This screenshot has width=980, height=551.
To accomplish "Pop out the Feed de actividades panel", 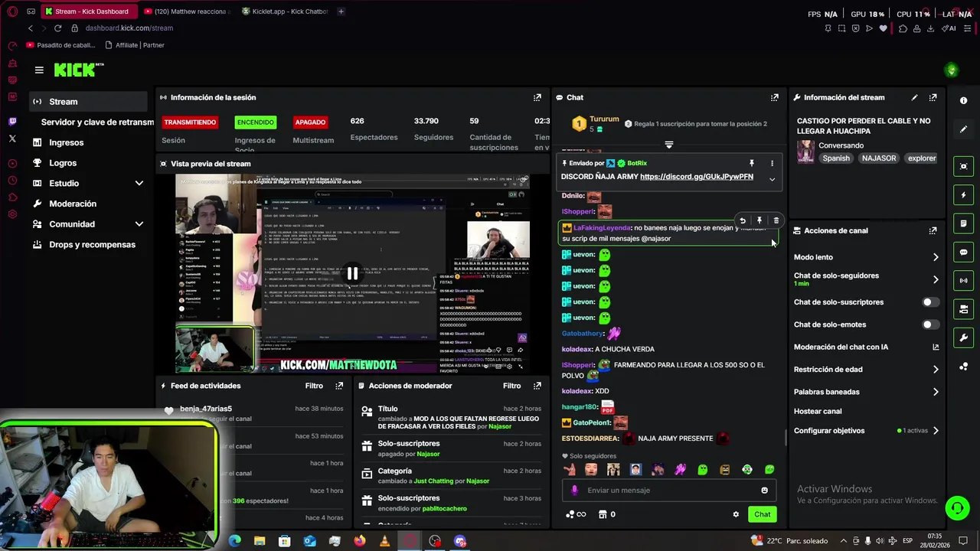I will pyautogui.click(x=339, y=386).
